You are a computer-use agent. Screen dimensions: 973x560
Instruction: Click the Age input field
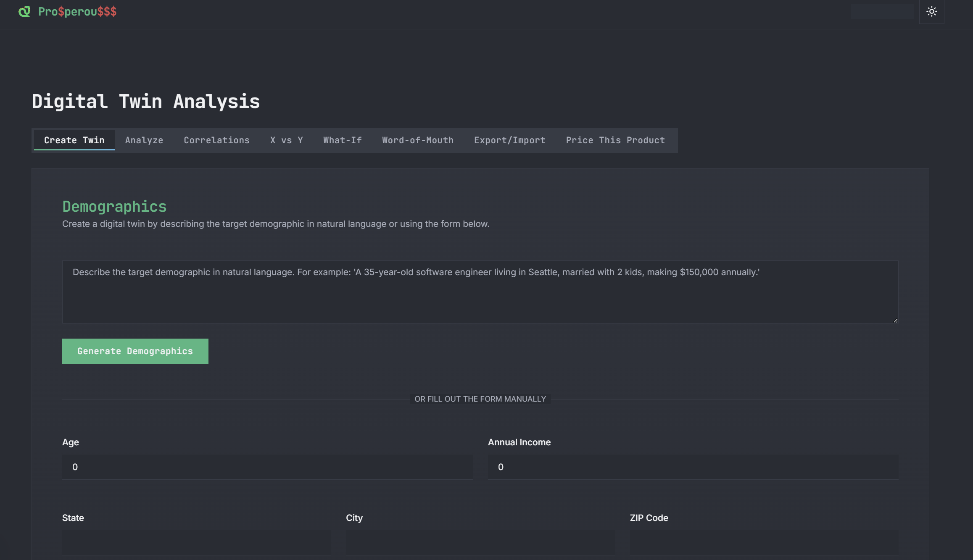pos(267,467)
